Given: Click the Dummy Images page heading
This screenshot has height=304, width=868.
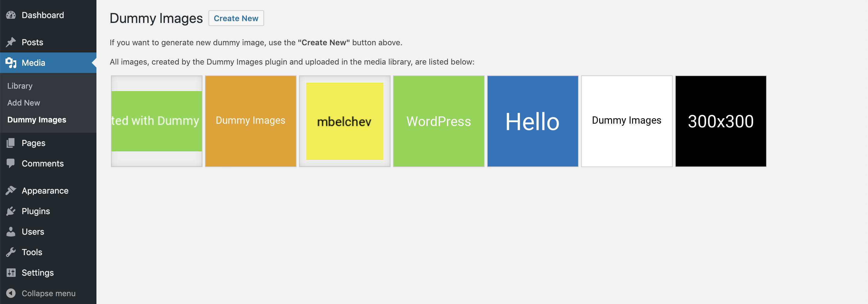Looking at the screenshot, I should (156, 18).
